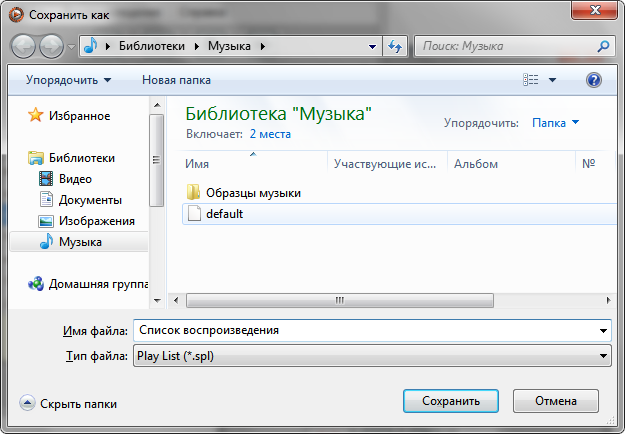Open the Видео library
The image size is (625, 434).
75,179
